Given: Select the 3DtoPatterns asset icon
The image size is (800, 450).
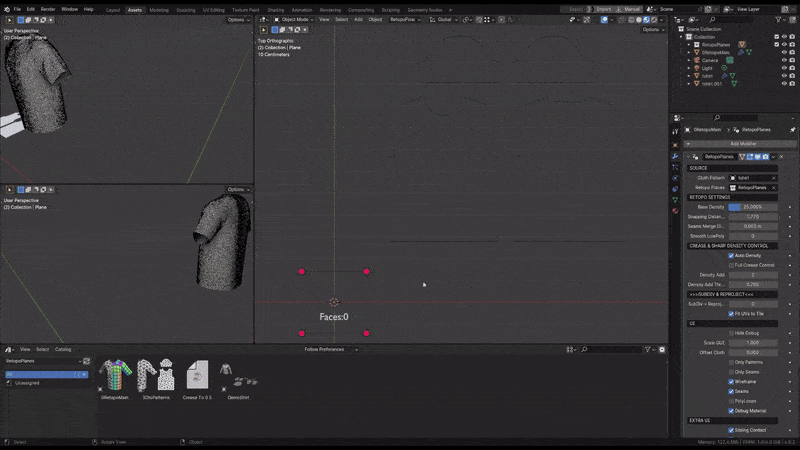Looking at the screenshot, I should coord(155,376).
